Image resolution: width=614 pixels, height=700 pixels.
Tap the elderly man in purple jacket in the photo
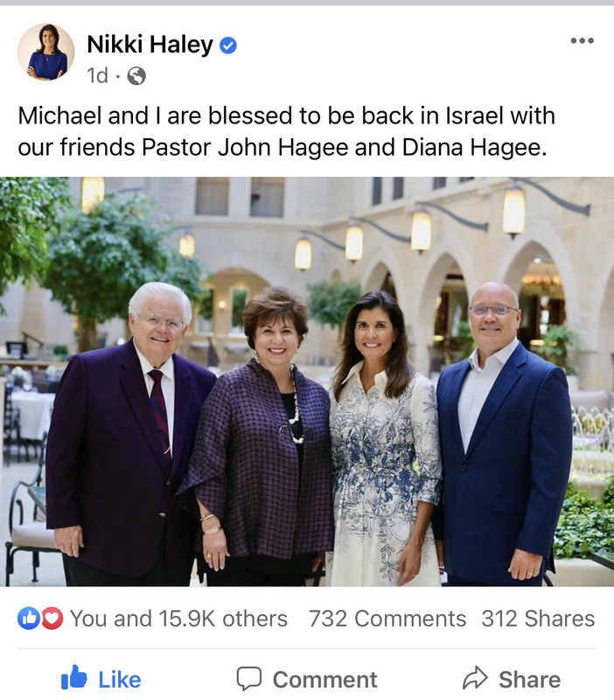click(x=129, y=433)
